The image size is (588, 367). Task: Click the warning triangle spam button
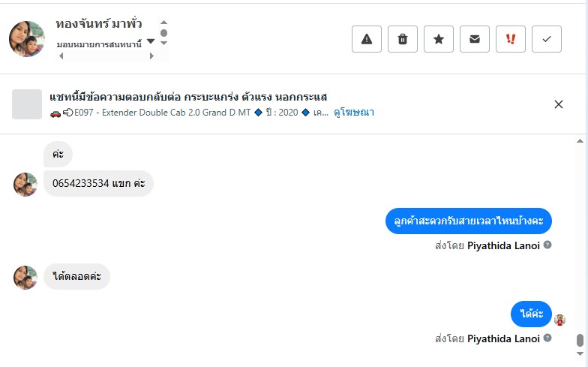click(x=367, y=39)
